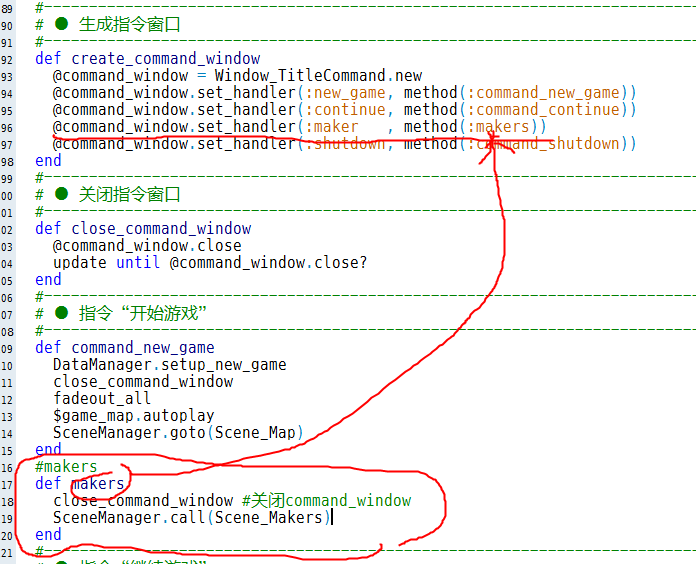Viewport: 696px width, 564px height.
Task: Click 'end' on line 120
Action: tap(48, 535)
